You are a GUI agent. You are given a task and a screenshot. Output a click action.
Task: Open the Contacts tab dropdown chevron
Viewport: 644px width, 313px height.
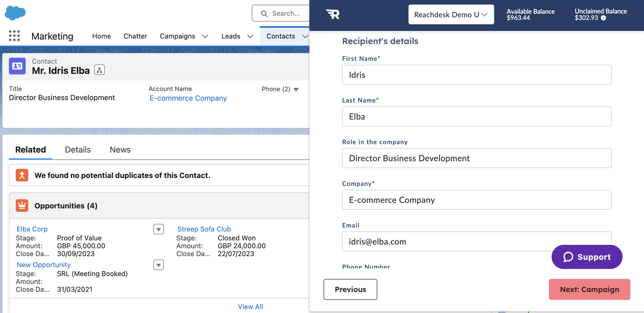coord(305,36)
